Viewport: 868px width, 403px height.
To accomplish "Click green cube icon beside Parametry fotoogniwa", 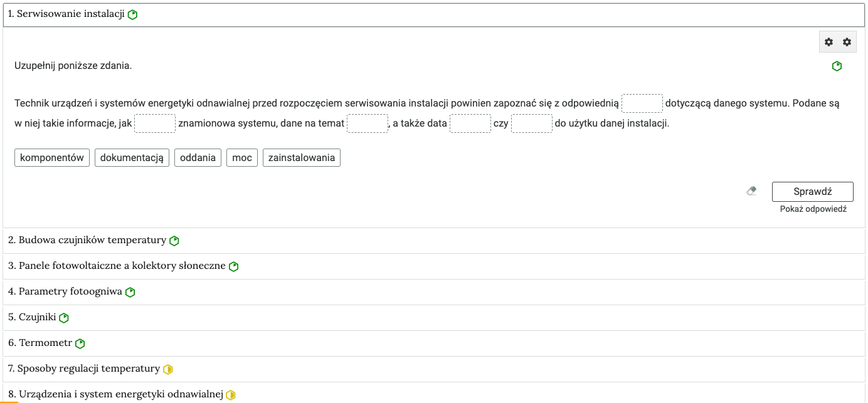I will click(130, 292).
